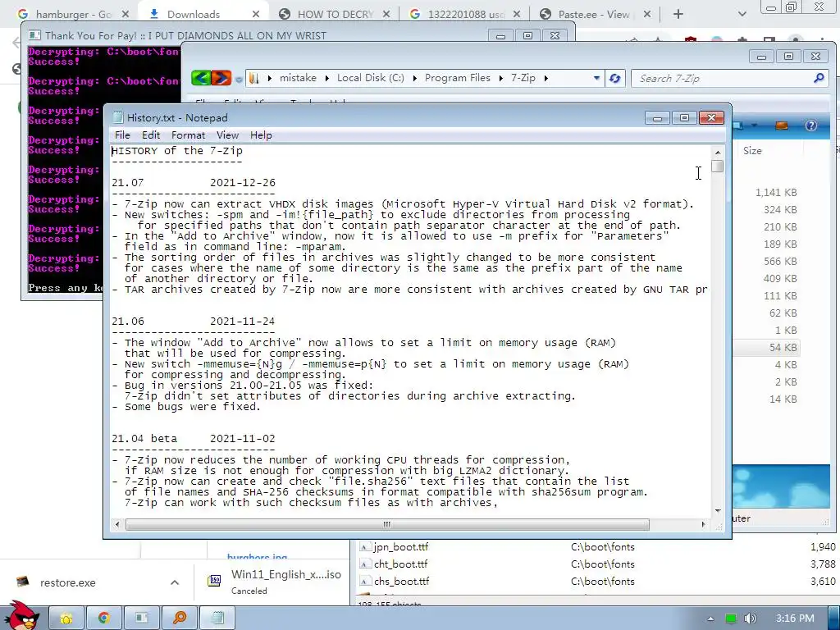The width and height of the screenshot is (840, 630).
Task: Expand options chevron for restore.exe download
Action: pos(175,582)
